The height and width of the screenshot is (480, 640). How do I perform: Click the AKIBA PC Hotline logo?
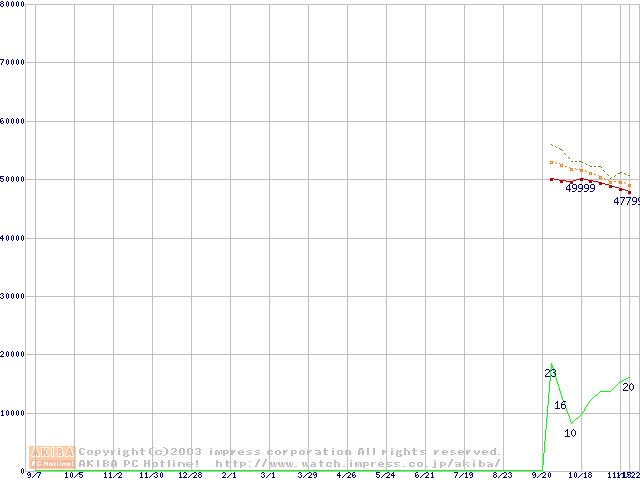[x=53, y=457]
